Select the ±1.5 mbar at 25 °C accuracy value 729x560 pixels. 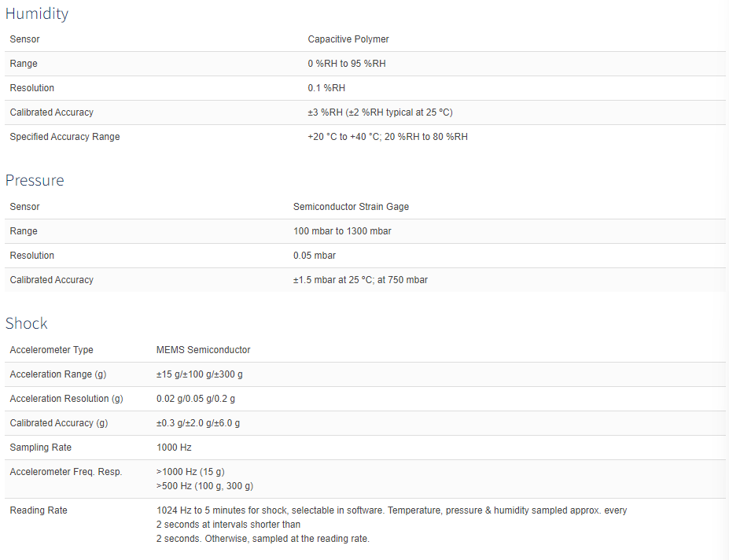coord(360,280)
